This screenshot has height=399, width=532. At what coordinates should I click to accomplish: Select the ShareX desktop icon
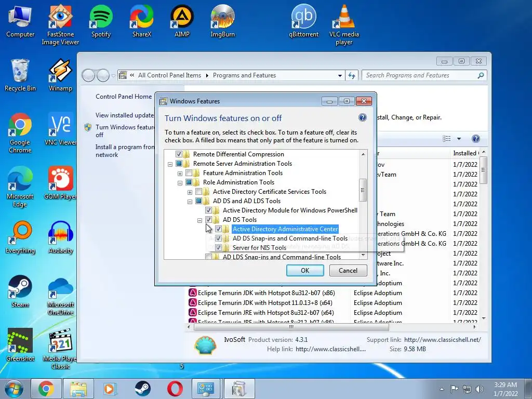point(141,21)
